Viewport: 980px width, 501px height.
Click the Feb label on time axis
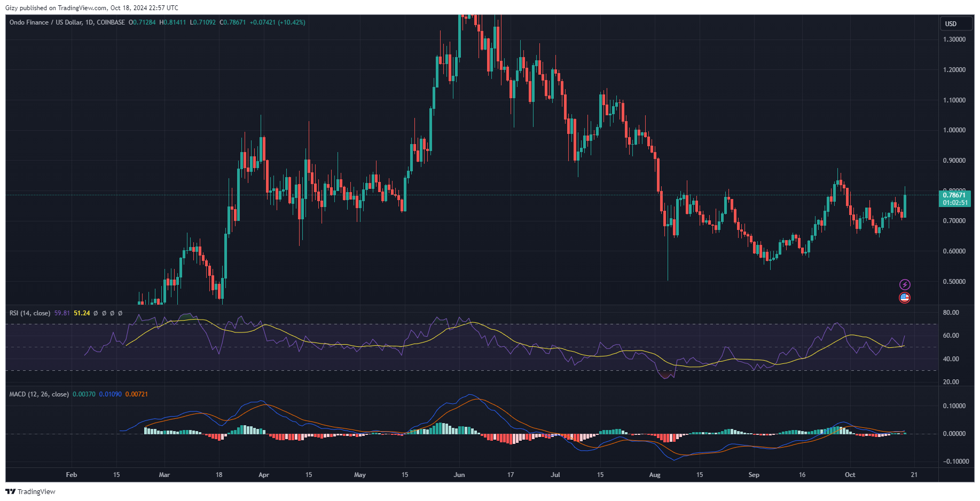pyautogui.click(x=72, y=475)
